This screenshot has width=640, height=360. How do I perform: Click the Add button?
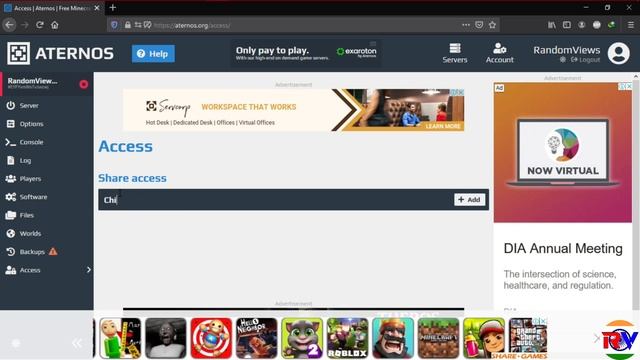tap(469, 200)
